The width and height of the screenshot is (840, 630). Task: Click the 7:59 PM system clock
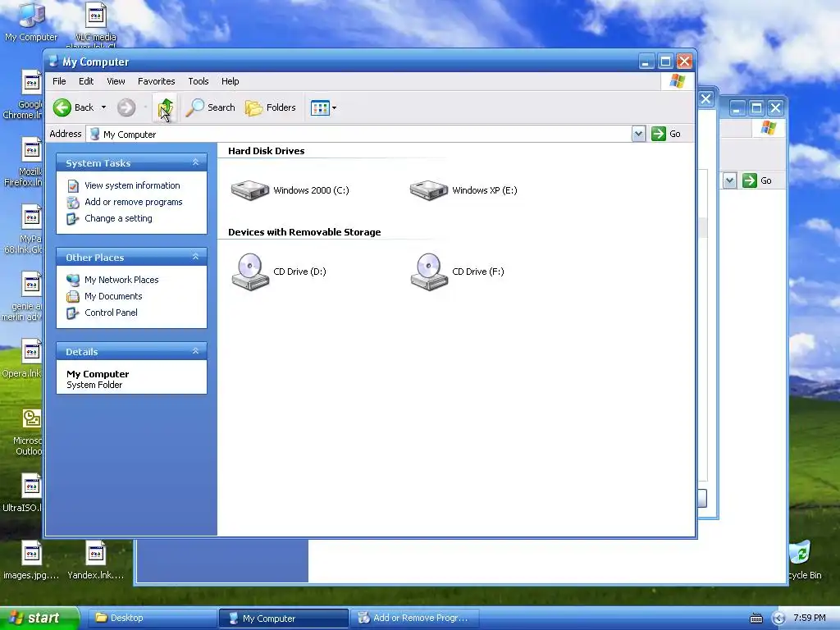pos(810,619)
